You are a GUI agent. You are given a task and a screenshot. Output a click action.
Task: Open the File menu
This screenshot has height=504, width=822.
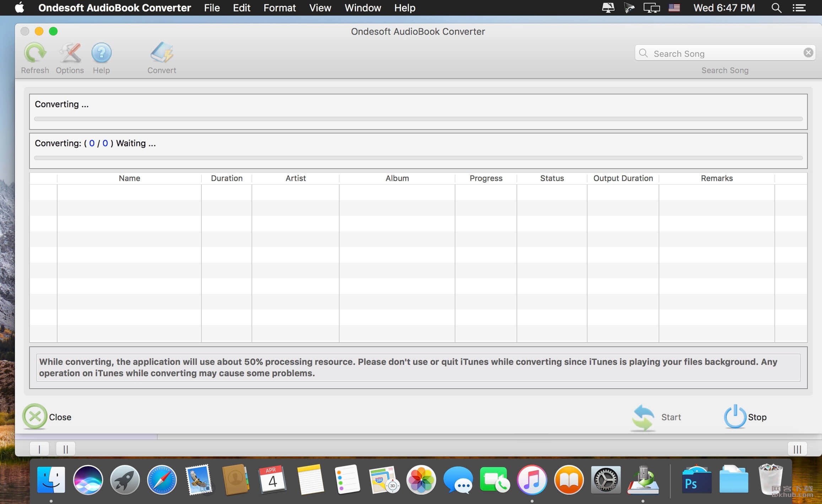click(212, 7)
